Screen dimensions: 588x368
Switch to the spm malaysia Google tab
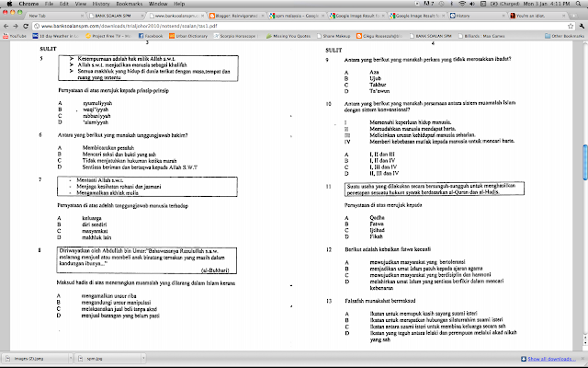click(297, 16)
